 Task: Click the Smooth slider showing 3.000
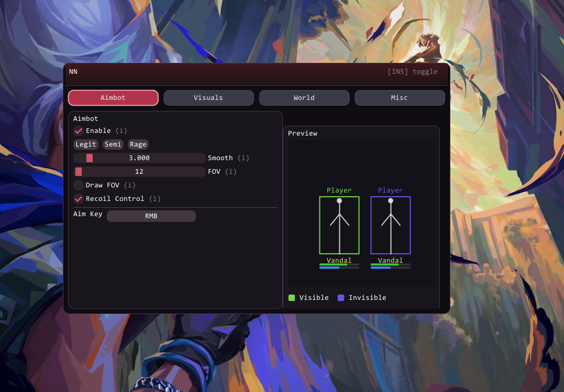(139, 158)
